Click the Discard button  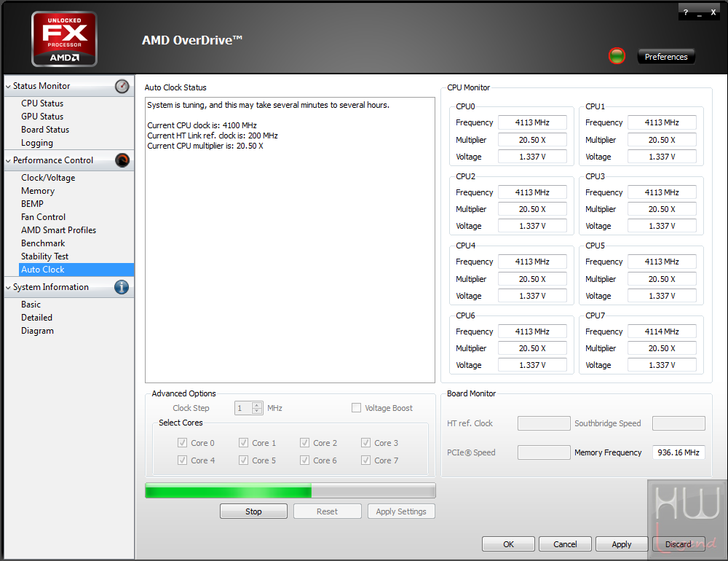(x=678, y=544)
